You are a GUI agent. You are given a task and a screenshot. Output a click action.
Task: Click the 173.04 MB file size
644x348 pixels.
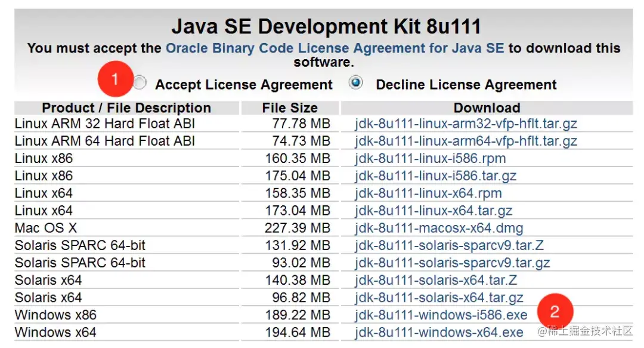click(298, 211)
